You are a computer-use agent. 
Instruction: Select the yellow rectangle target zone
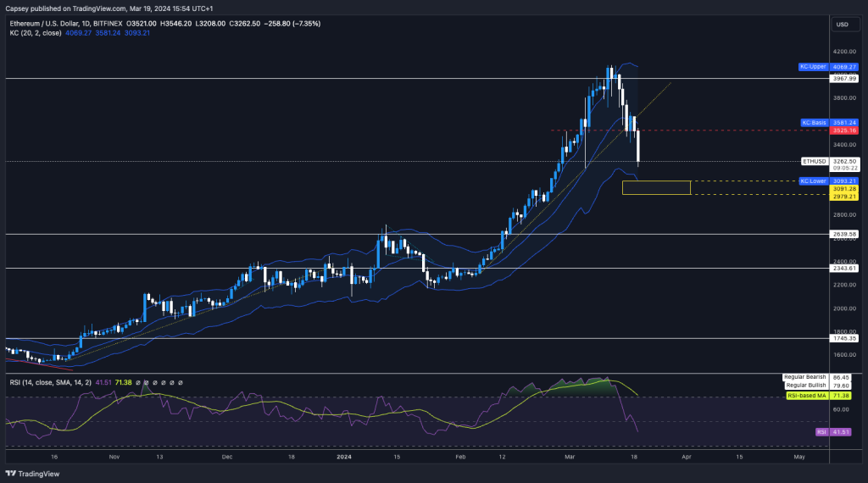[656, 187]
